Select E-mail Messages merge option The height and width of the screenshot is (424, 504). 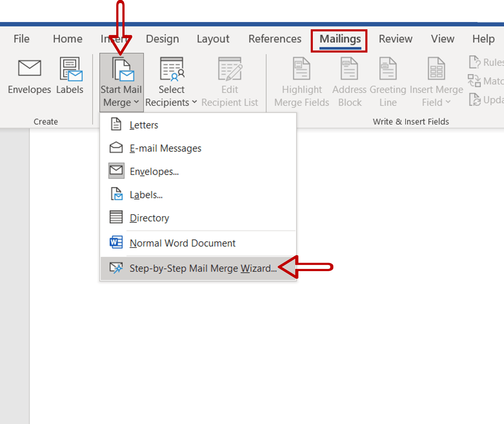tap(165, 148)
